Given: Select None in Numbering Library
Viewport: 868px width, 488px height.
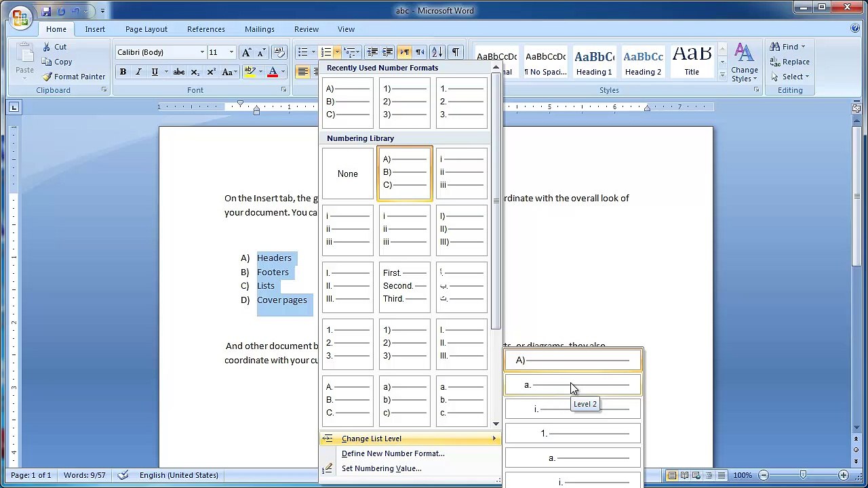Looking at the screenshot, I should (348, 174).
